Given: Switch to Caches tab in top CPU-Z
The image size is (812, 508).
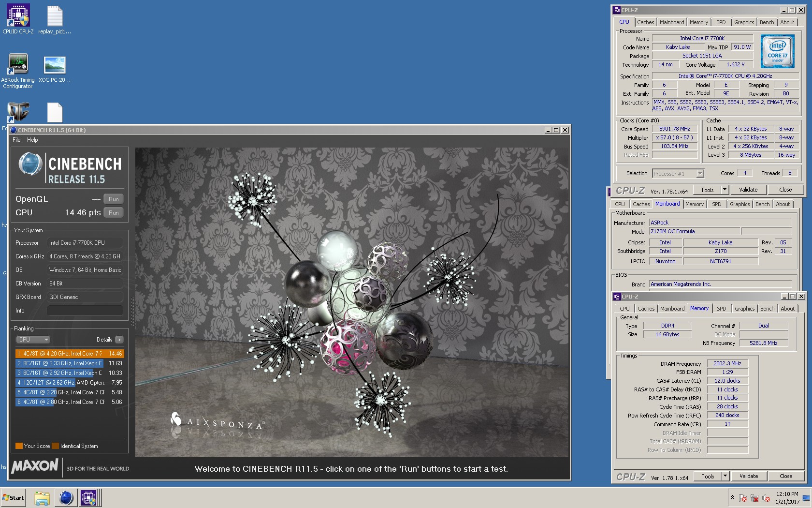Looking at the screenshot, I should tap(645, 22).
